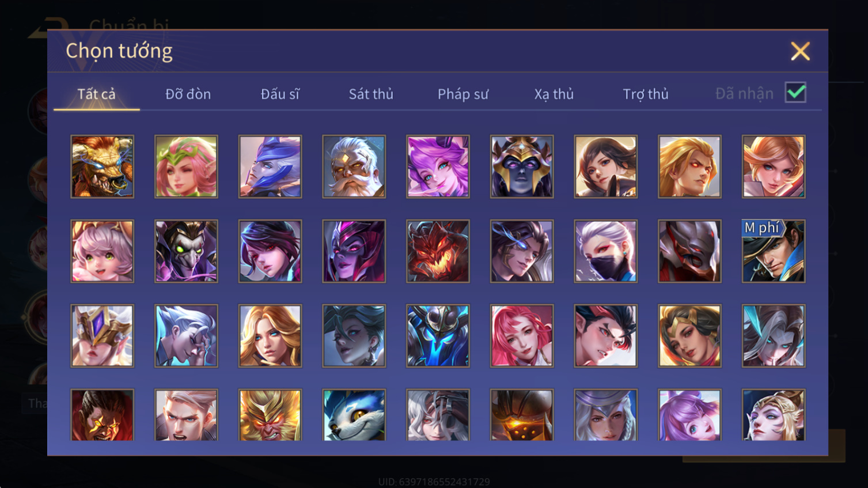The image size is (868, 488).
Task: Pick the purple-haired magenta hero in top row
Action: (438, 167)
